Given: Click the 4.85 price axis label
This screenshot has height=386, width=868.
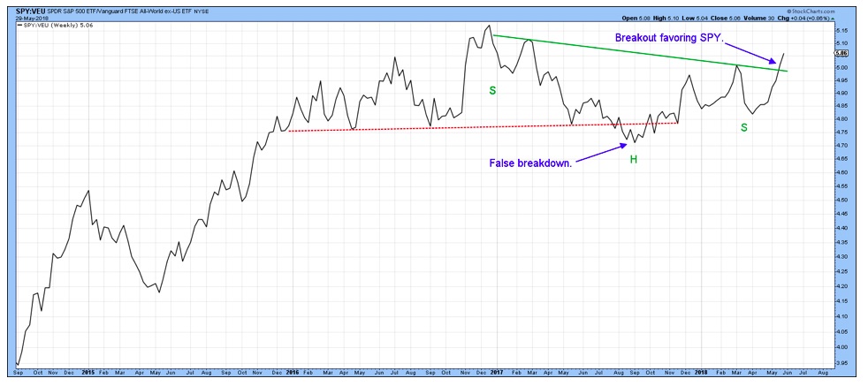Looking at the screenshot, I should point(841,106).
